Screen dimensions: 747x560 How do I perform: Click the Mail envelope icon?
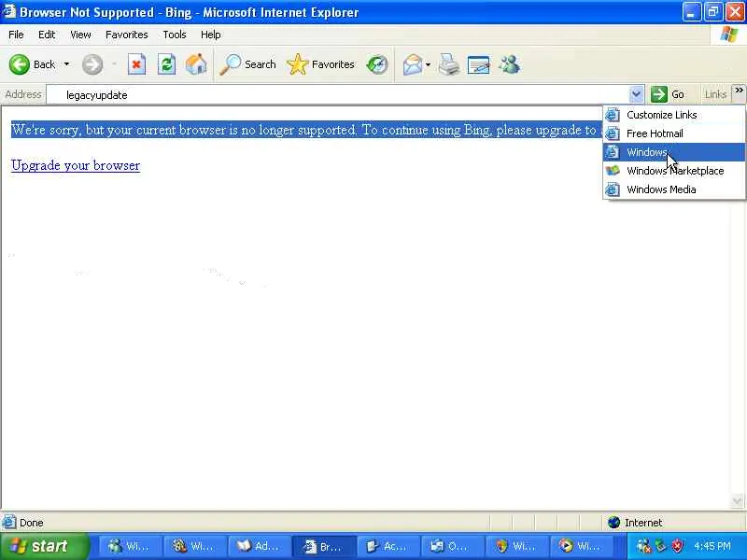pyautogui.click(x=413, y=64)
